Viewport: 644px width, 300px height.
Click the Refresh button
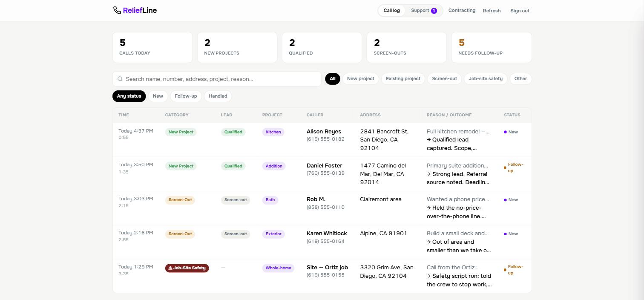[x=492, y=11]
